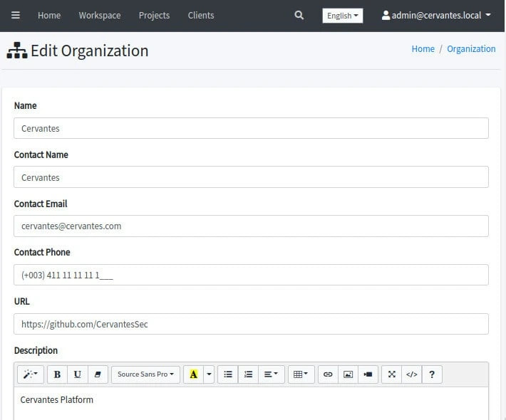Open the magic wand style menu
The width and height of the screenshot is (506, 420).
click(x=31, y=374)
